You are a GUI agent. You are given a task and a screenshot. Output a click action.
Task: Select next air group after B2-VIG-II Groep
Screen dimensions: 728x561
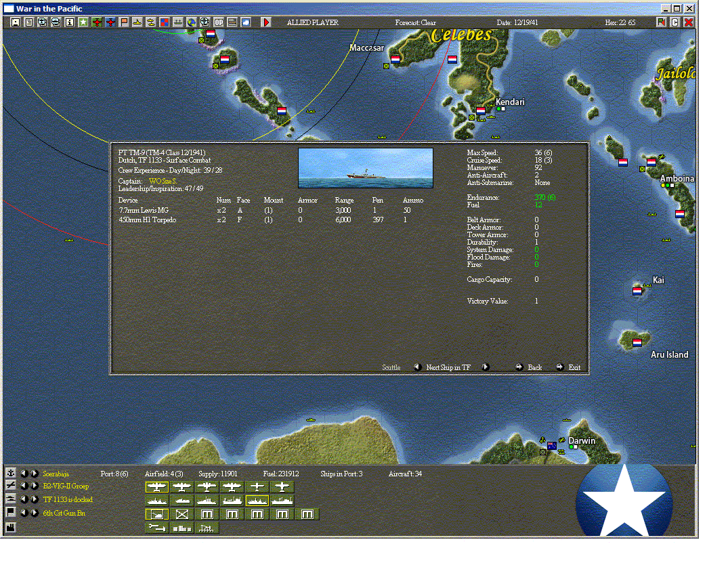tap(35, 486)
